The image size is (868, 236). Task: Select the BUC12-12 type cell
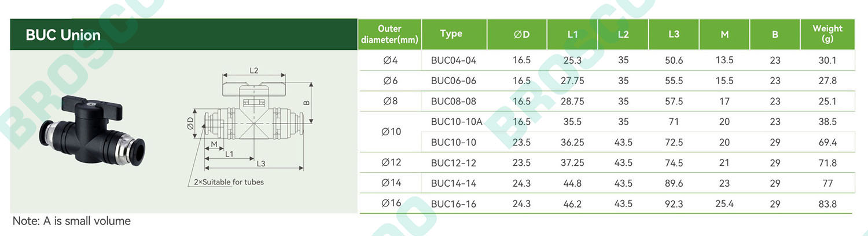(x=454, y=163)
